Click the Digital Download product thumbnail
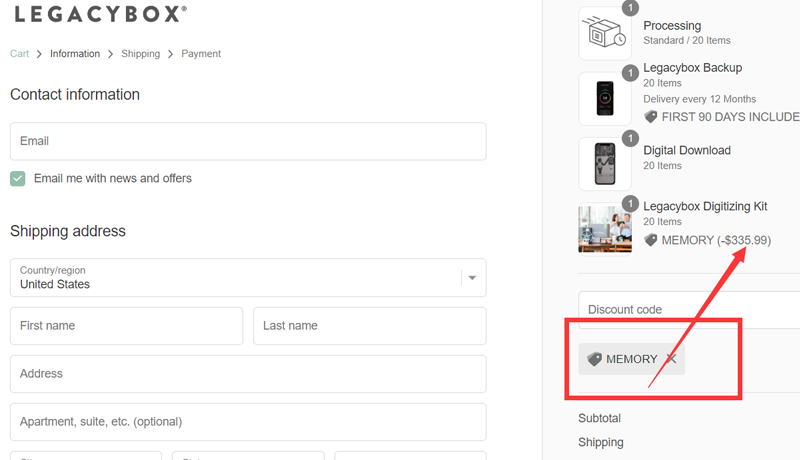This screenshot has height=460, width=800. (x=605, y=164)
